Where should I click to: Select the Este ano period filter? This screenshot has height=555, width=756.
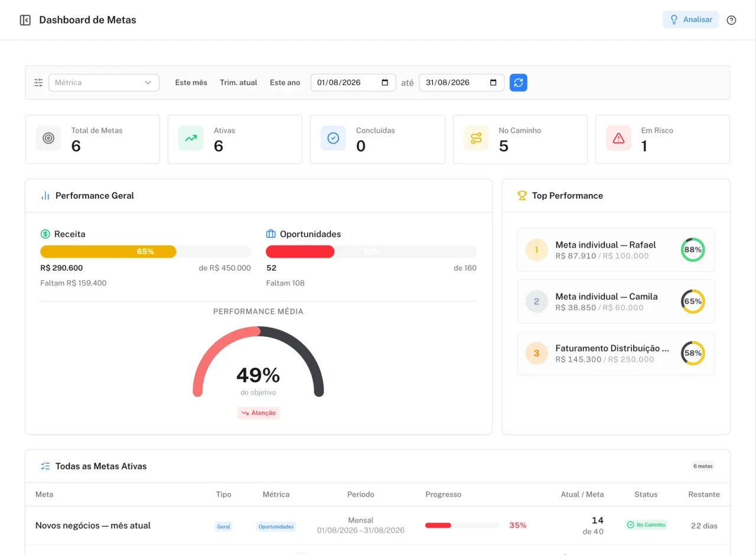[x=285, y=83]
